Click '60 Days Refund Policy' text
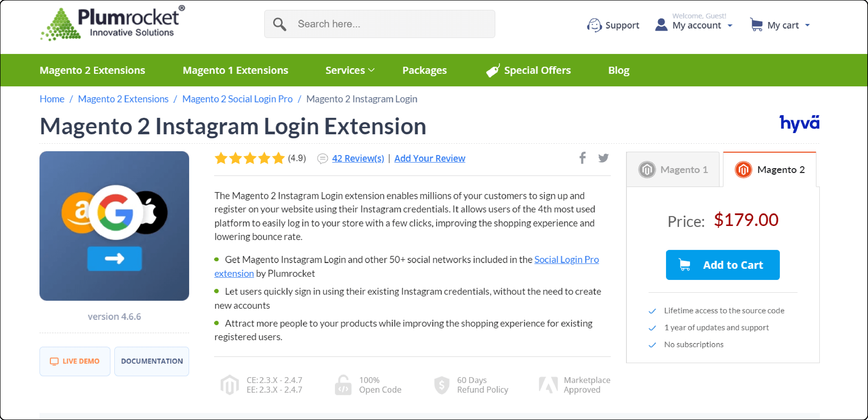This screenshot has width=868, height=420. tap(482, 385)
